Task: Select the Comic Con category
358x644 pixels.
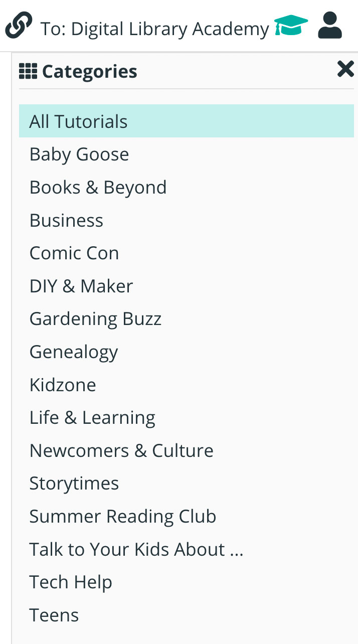Action: tap(74, 253)
